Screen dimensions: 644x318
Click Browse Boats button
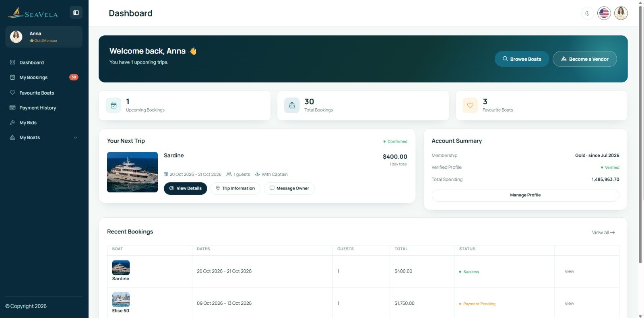522,59
